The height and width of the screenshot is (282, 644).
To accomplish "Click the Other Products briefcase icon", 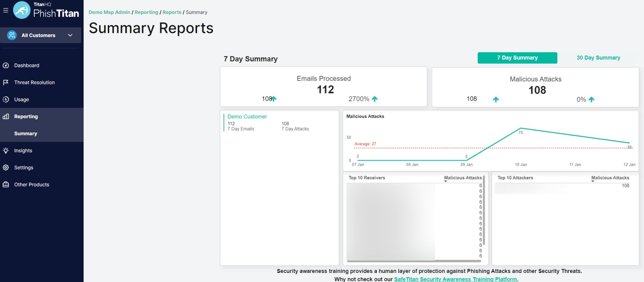I will 6,184.
